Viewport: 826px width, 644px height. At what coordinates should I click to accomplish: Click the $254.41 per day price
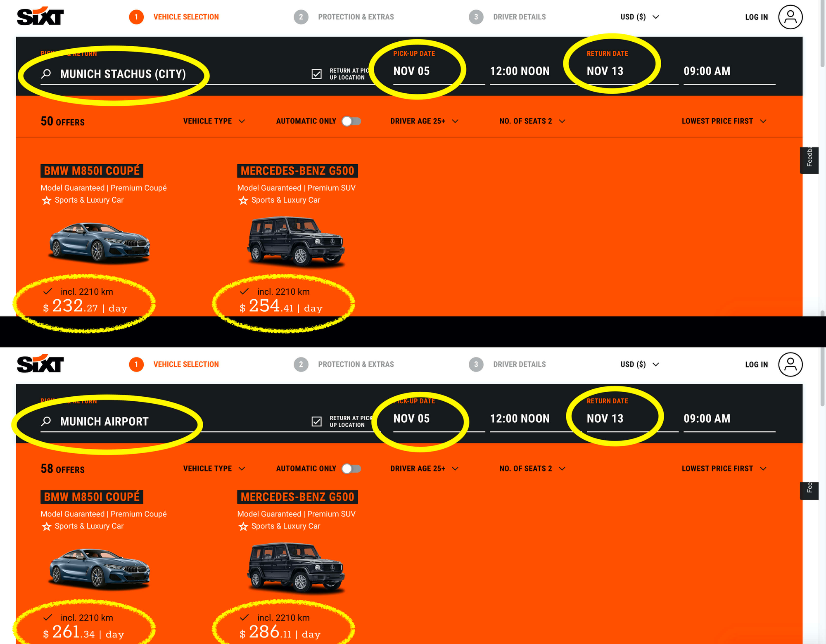click(x=281, y=306)
